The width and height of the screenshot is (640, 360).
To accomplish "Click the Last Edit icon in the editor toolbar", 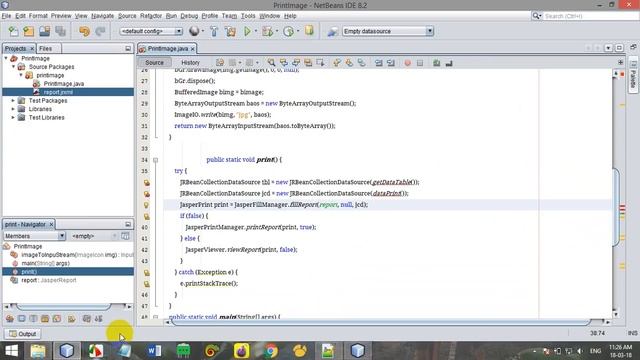I will 220,62.
